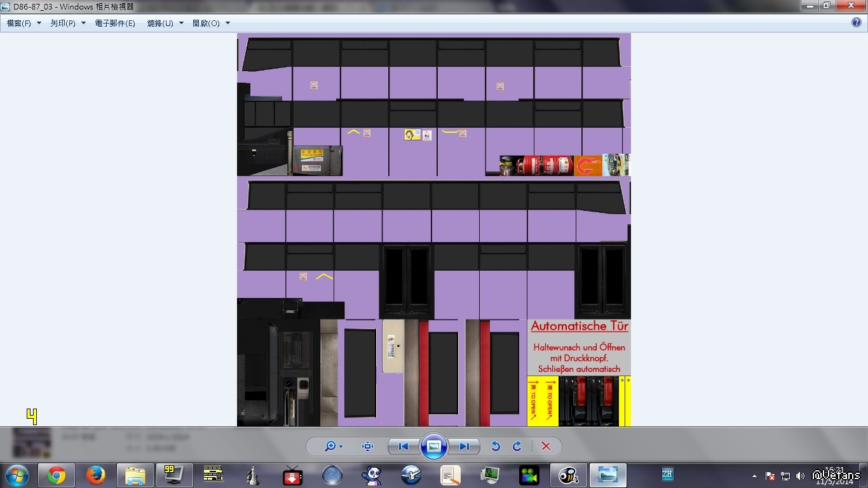Click the volume speaker tray icon

click(x=800, y=476)
